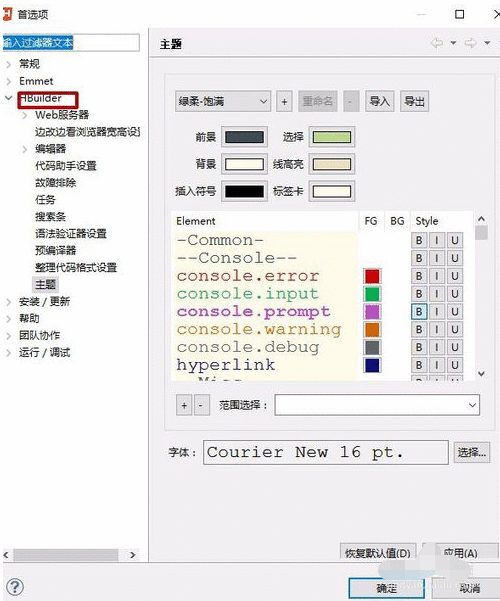This screenshot has width=500, height=601.
Task: Click the 导出 button
Action: pyautogui.click(x=414, y=102)
